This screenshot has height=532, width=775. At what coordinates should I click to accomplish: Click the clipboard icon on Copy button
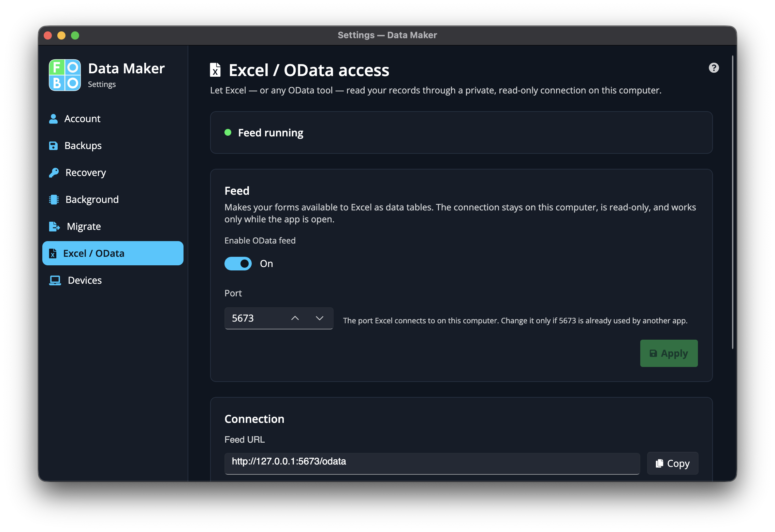coord(659,463)
